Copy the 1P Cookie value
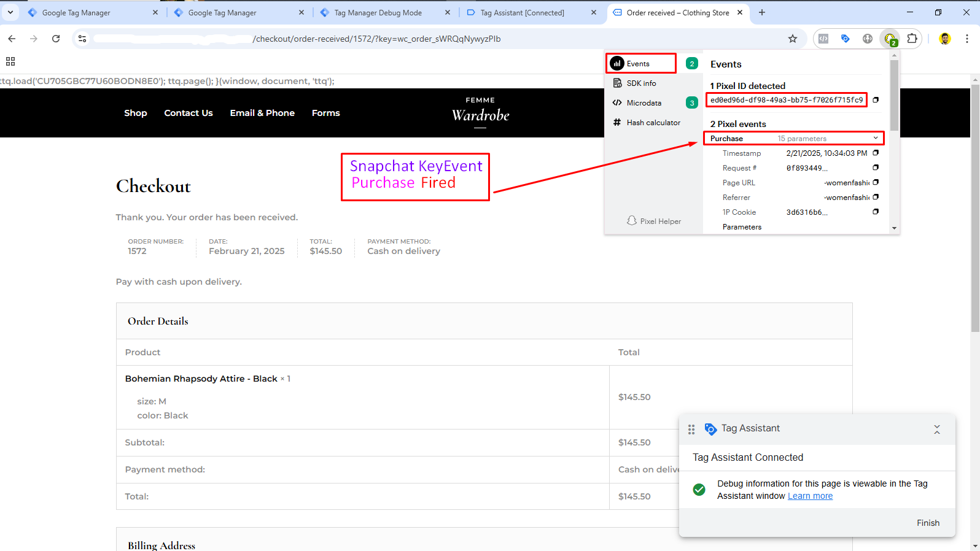The width and height of the screenshot is (980, 551). 876,212
